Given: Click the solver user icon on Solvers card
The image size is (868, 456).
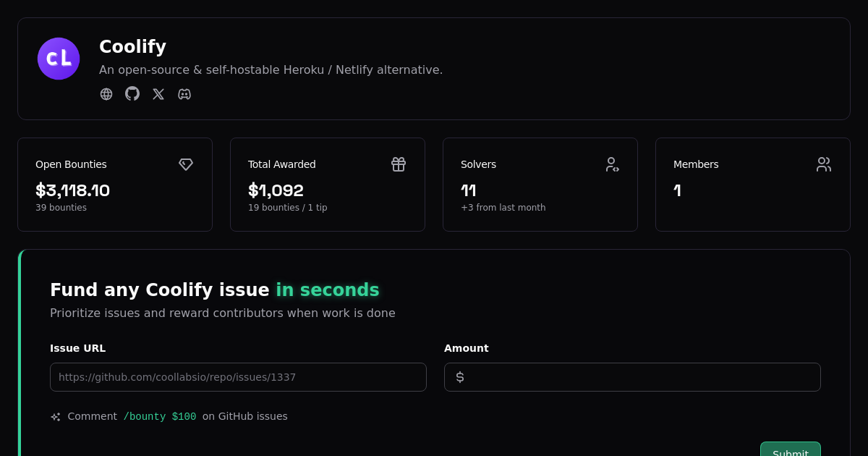Looking at the screenshot, I should point(613,164).
